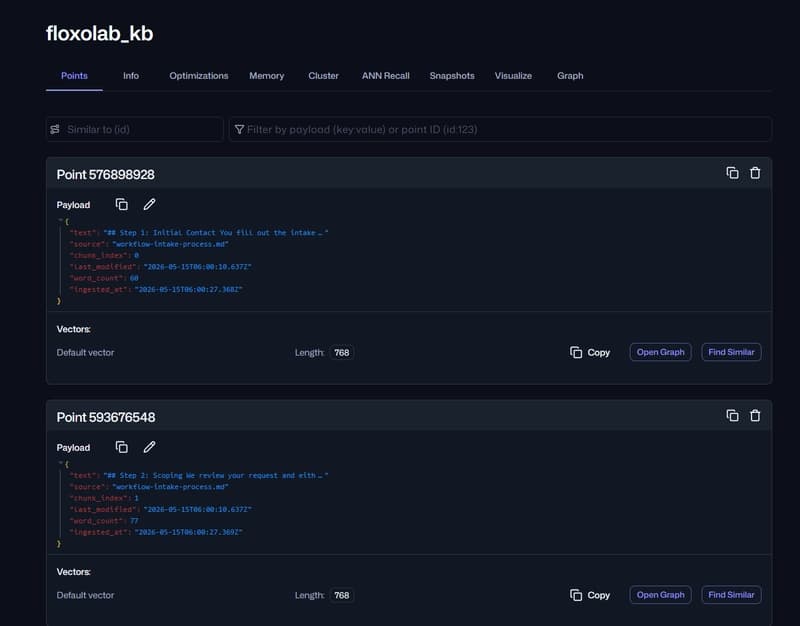This screenshot has width=800, height=626.
Task: Delete point 593676548 with the trash icon
Action: (x=755, y=416)
